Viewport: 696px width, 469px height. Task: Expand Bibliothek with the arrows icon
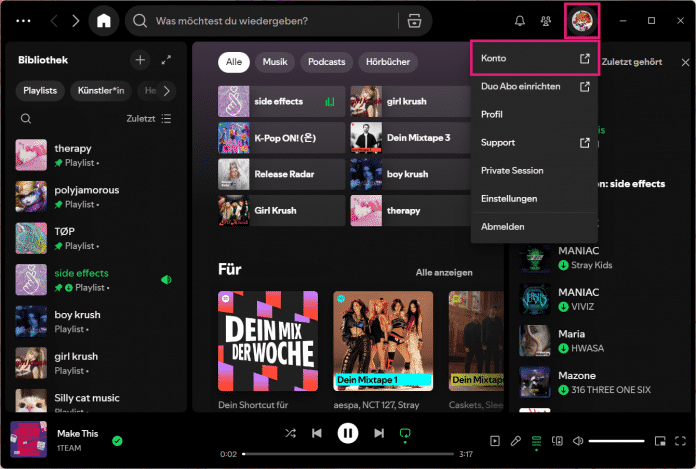tap(166, 60)
